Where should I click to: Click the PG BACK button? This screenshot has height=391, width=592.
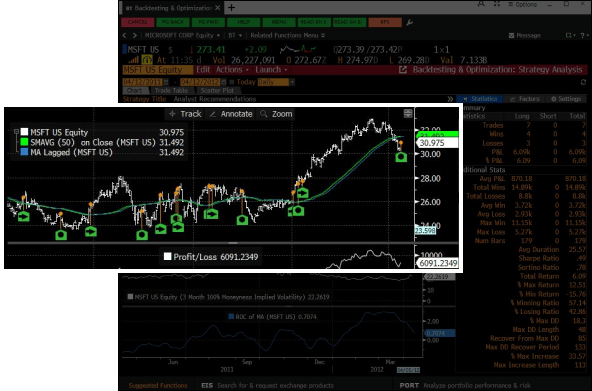173,22
